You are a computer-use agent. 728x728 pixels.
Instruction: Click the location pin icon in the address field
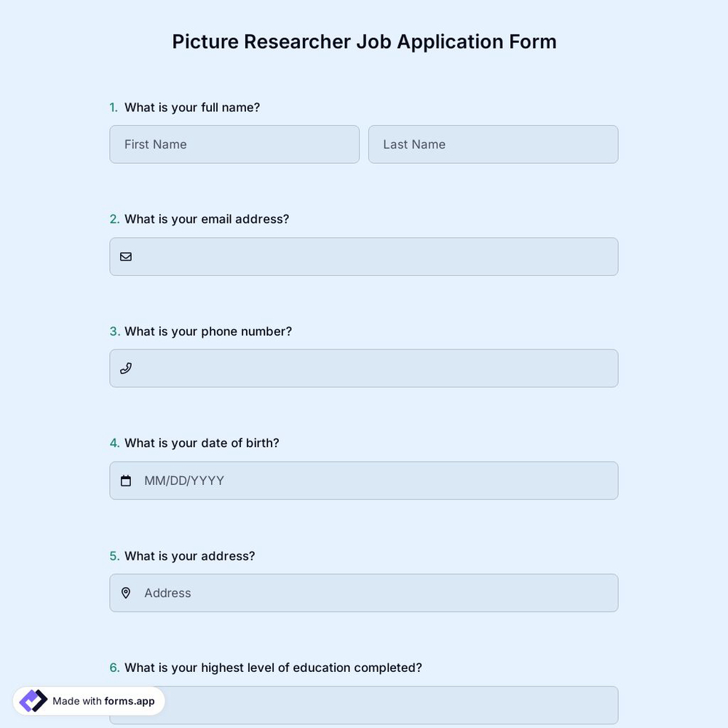(125, 593)
